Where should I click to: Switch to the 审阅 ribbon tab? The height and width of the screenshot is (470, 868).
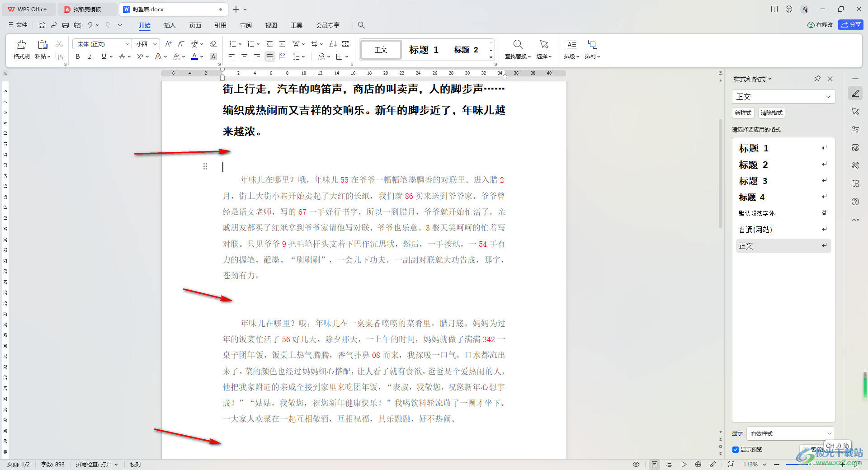coord(245,25)
